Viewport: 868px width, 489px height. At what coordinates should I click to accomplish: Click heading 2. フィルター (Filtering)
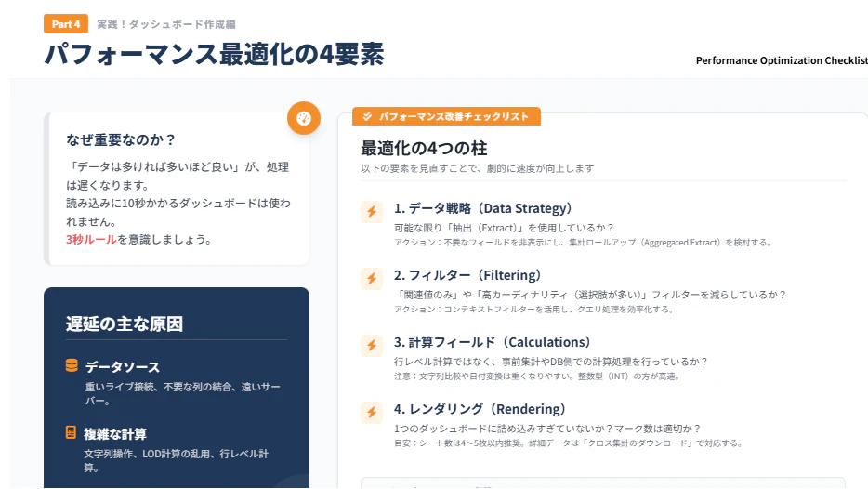pos(467,275)
